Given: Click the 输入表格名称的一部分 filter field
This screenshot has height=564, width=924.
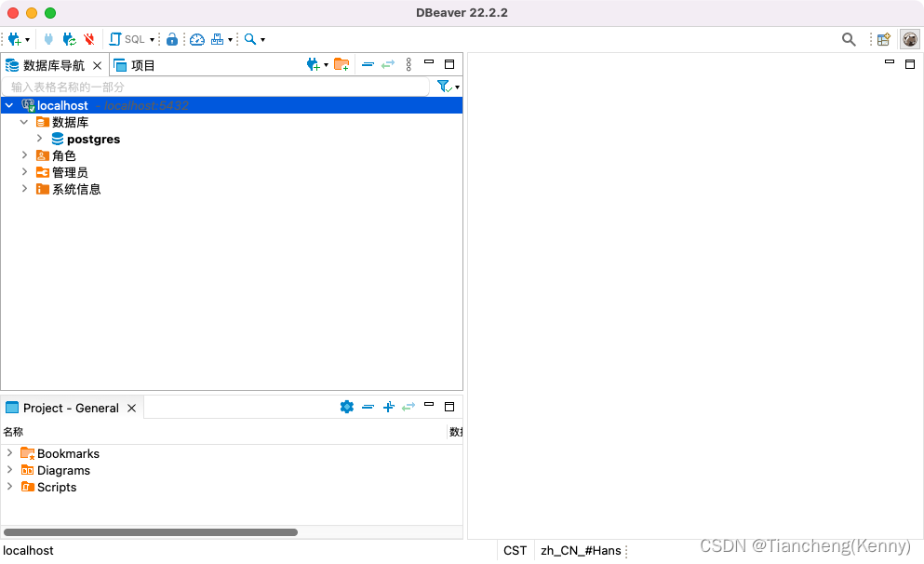Looking at the screenshot, I should (x=216, y=87).
